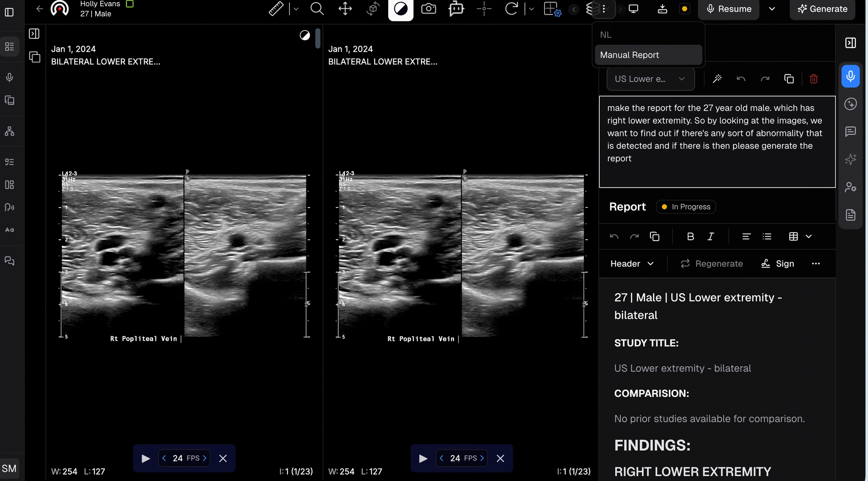Viewport: 868px width, 481px height.
Task: Open the AI chatbot assistant
Action: click(456, 9)
